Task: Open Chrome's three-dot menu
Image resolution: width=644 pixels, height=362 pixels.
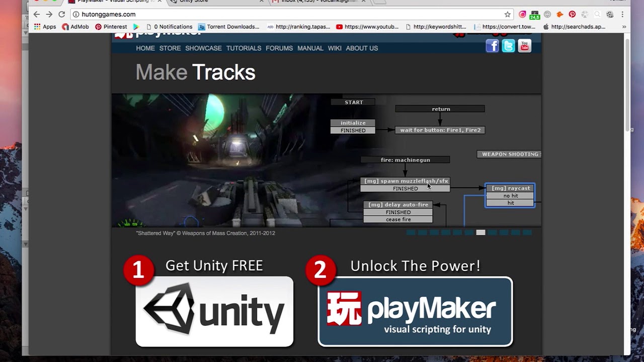Action: (622, 15)
